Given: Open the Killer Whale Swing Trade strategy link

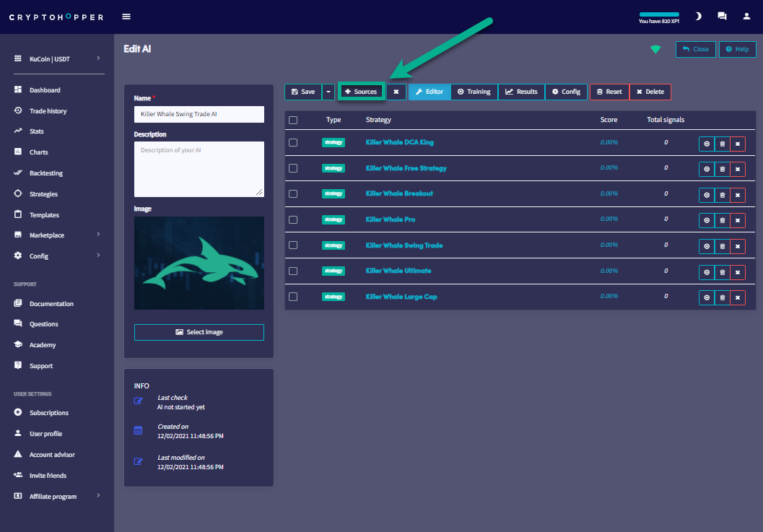Looking at the screenshot, I should [404, 245].
